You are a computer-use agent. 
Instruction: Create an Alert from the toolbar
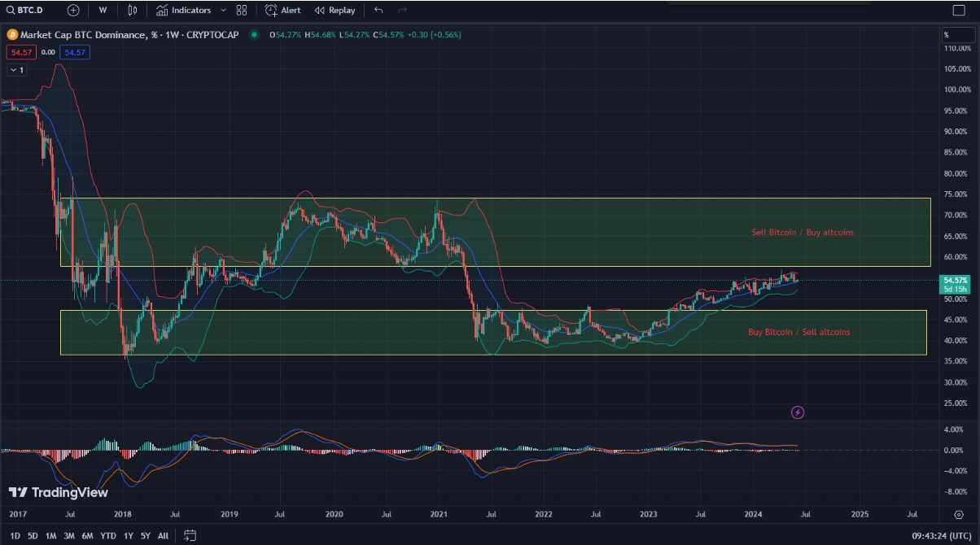(x=282, y=11)
